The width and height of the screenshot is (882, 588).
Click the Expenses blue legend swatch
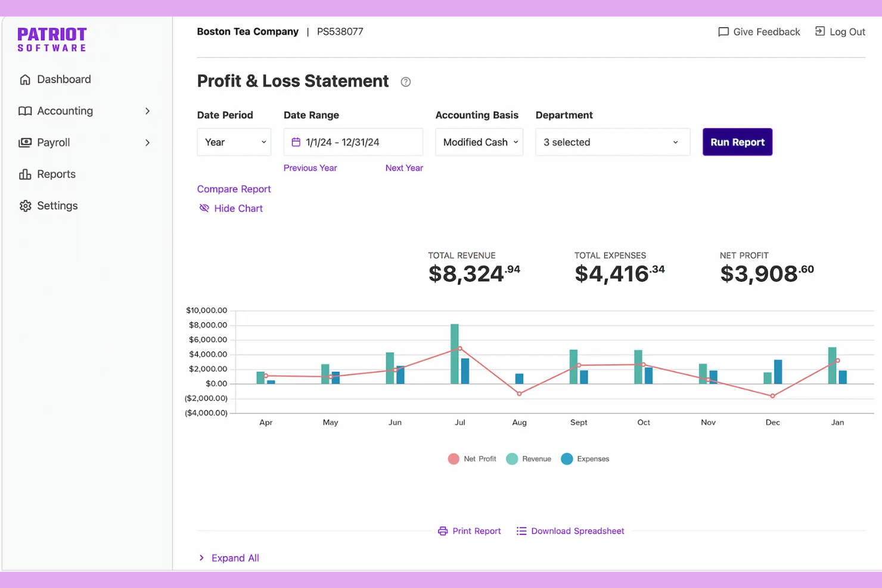pos(567,459)
